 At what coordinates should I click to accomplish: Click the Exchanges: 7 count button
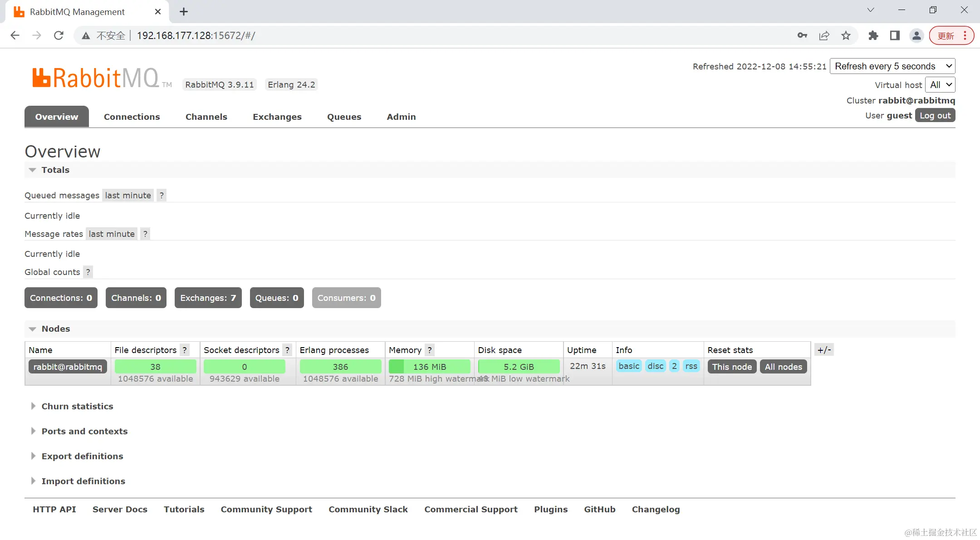[208, 298]
